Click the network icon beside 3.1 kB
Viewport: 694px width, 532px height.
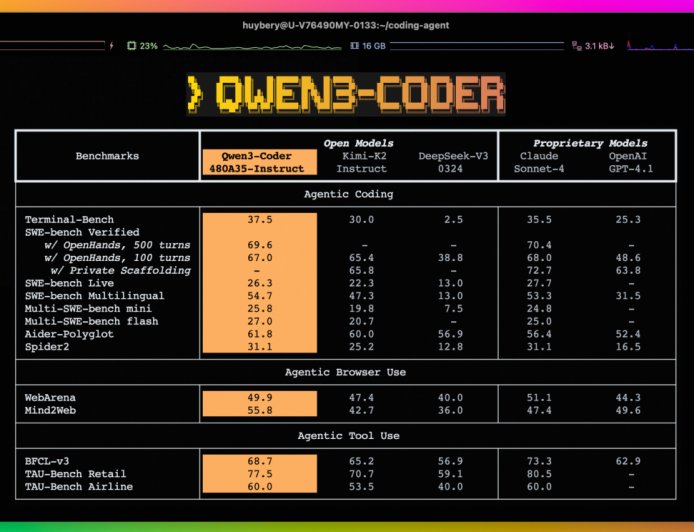[576, 46]
